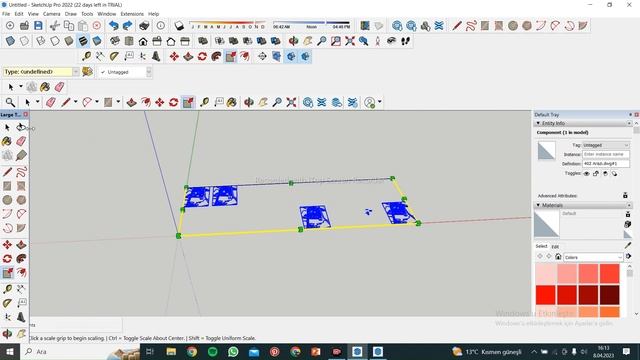Toggle cast shadows icon in Entity Info
Screen dimensions: 640x360
click(x=615, y=173)
